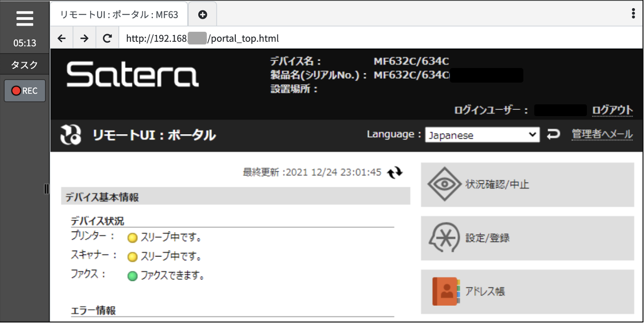Refresh device status with the update arrows icon

[395, 173]
